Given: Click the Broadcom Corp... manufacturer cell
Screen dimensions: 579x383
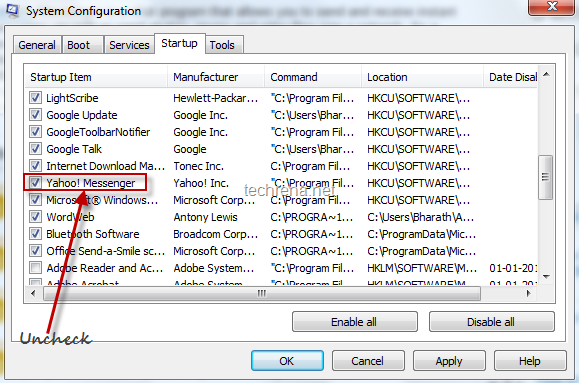Looking at the screenshot, I should pos(215,234).
